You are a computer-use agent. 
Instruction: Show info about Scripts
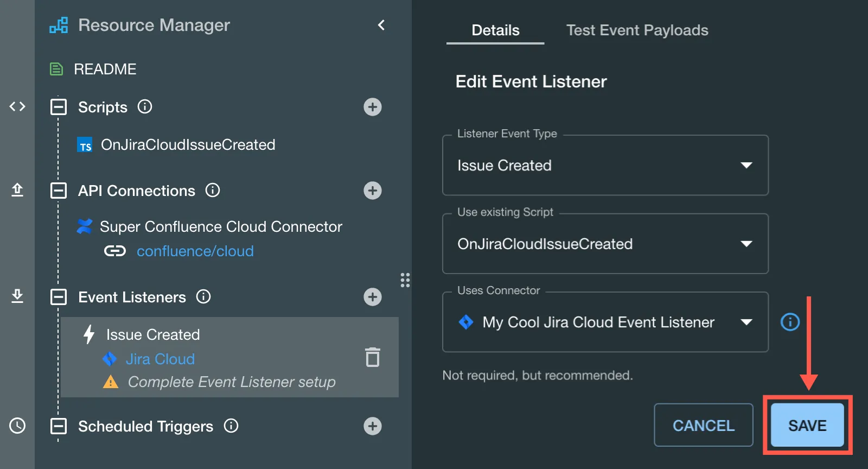[x=145, y=106]
